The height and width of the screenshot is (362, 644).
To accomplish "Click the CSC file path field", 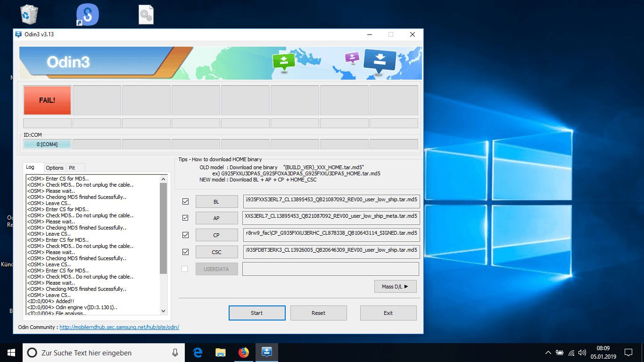I will tap(331, 252).
